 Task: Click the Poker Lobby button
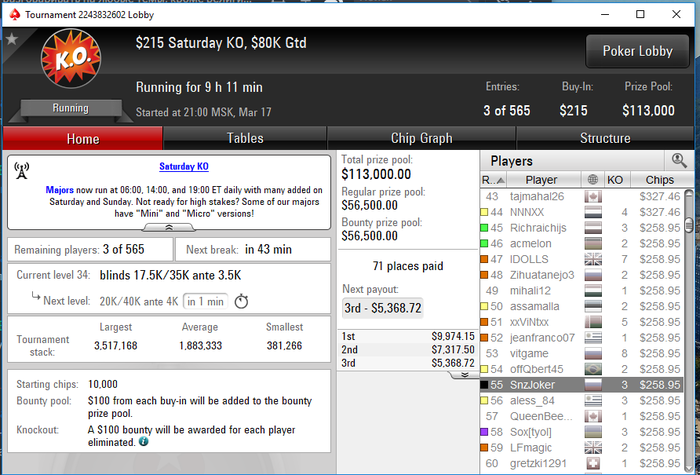pos(637,51)
